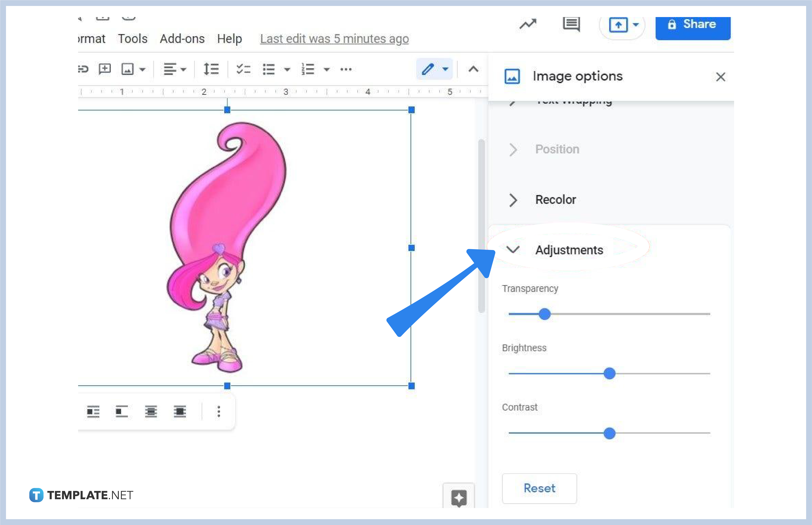Insert an image via the toolbar icon

(x=128, y=69)
